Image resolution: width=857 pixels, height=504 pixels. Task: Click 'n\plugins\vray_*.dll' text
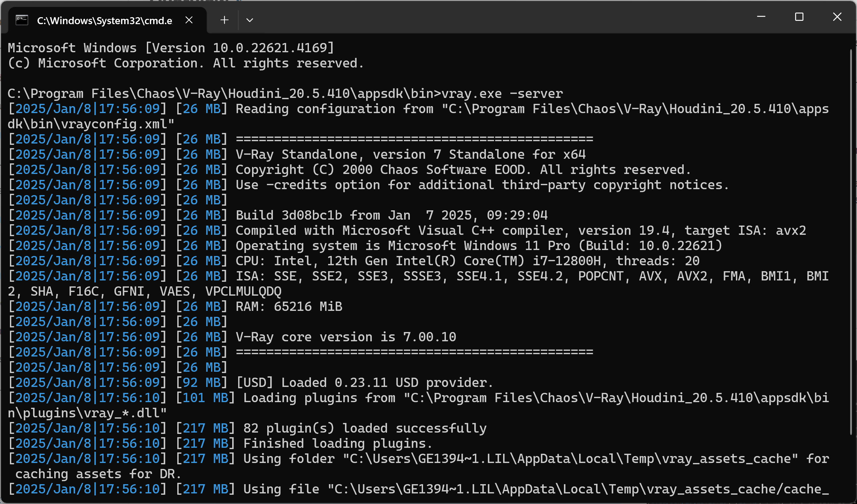(x=87, y=413)
